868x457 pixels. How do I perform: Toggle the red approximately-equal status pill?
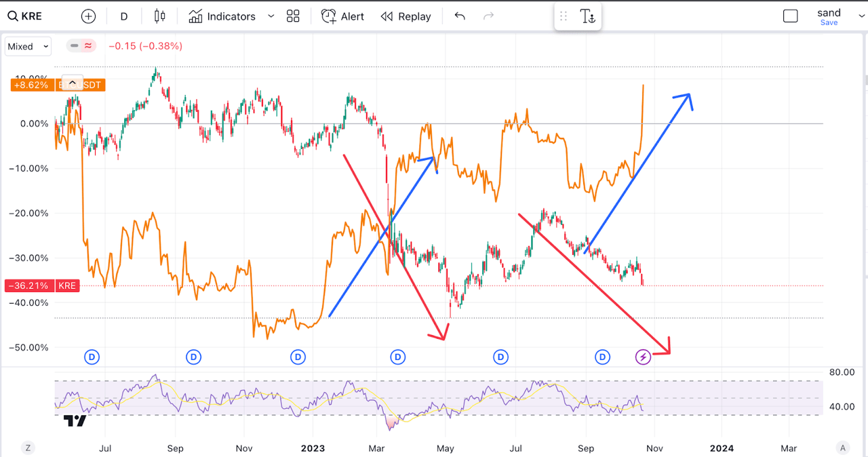pos(89,46)
